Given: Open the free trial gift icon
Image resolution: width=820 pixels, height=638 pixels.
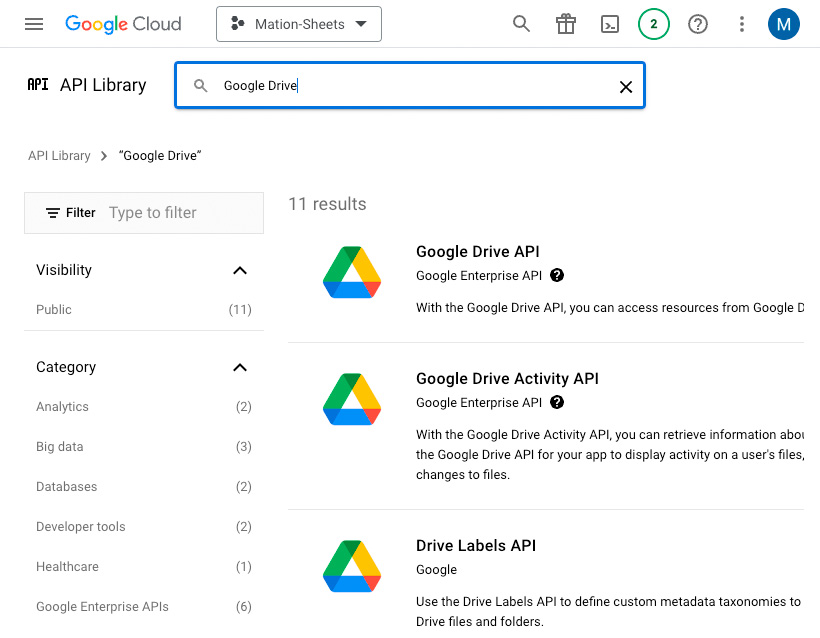Looking at the screenshot, I should (565, 24).
